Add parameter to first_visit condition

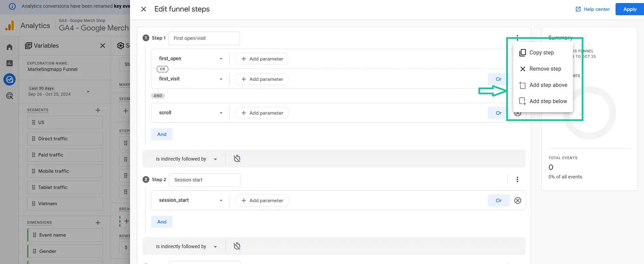pos(262,79)
